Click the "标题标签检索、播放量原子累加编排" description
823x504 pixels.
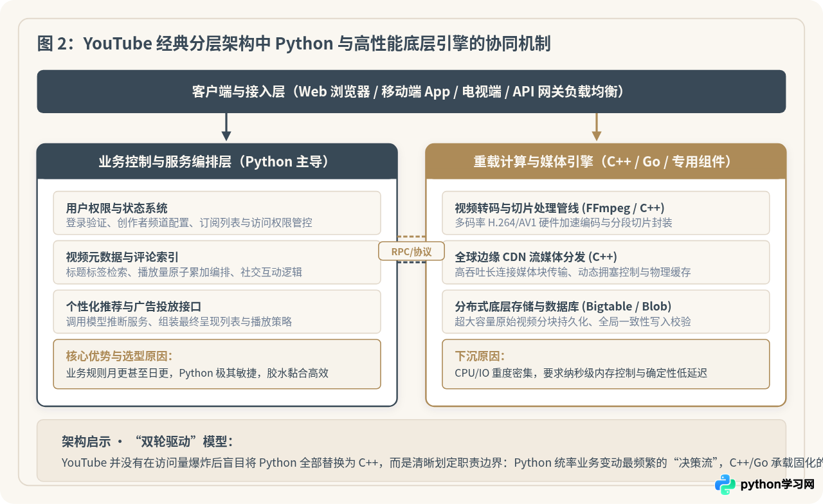(184, 273)
